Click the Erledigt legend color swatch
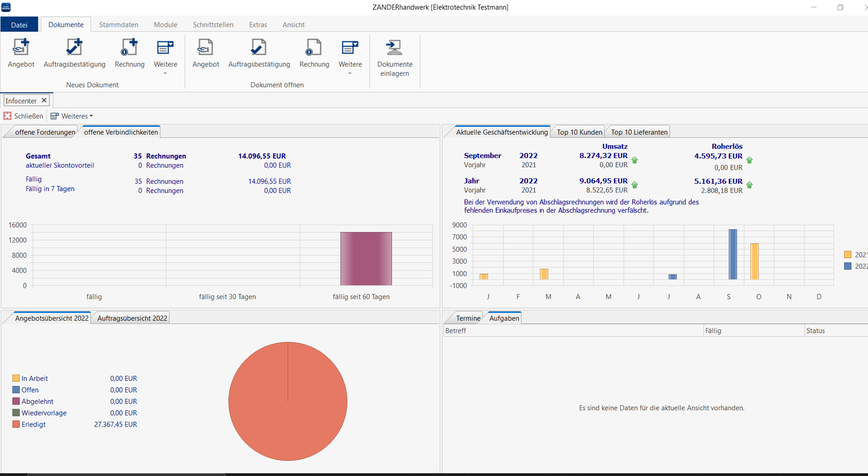 point(16,424)
